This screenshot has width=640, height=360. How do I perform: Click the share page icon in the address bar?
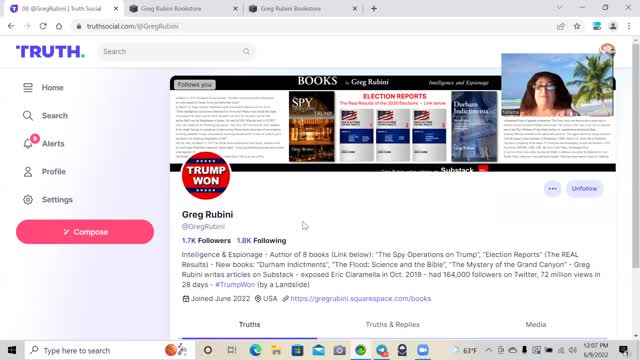tap(560, 26)
